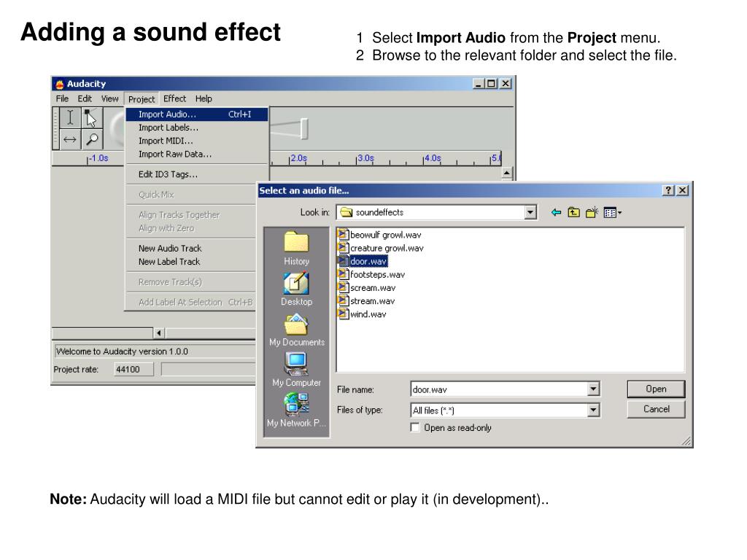This screenshot has width=747, height=560.
Task: Click the vertical scrollbar up arrow in Audacity
Action: (507, 173)
